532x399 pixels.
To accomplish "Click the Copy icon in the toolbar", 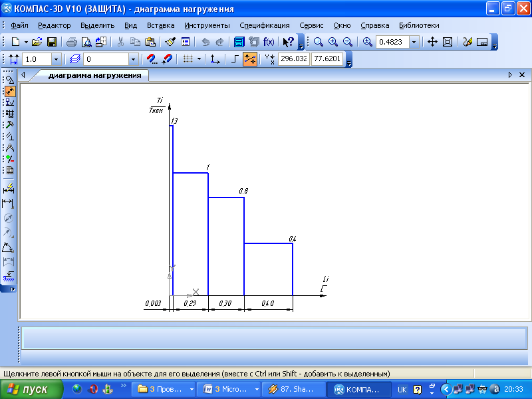I will tap(136, 42).
